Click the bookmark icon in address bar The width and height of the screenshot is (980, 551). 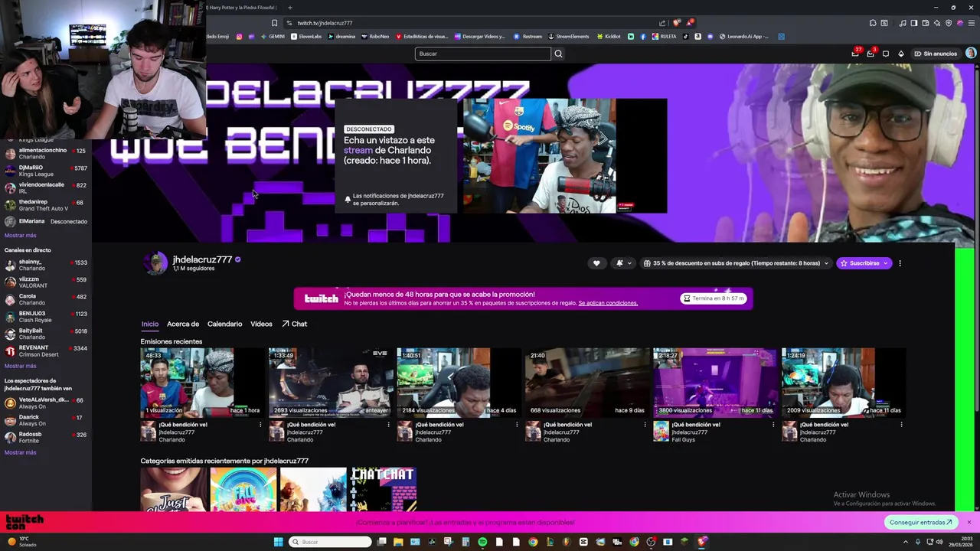pos(274,23)
